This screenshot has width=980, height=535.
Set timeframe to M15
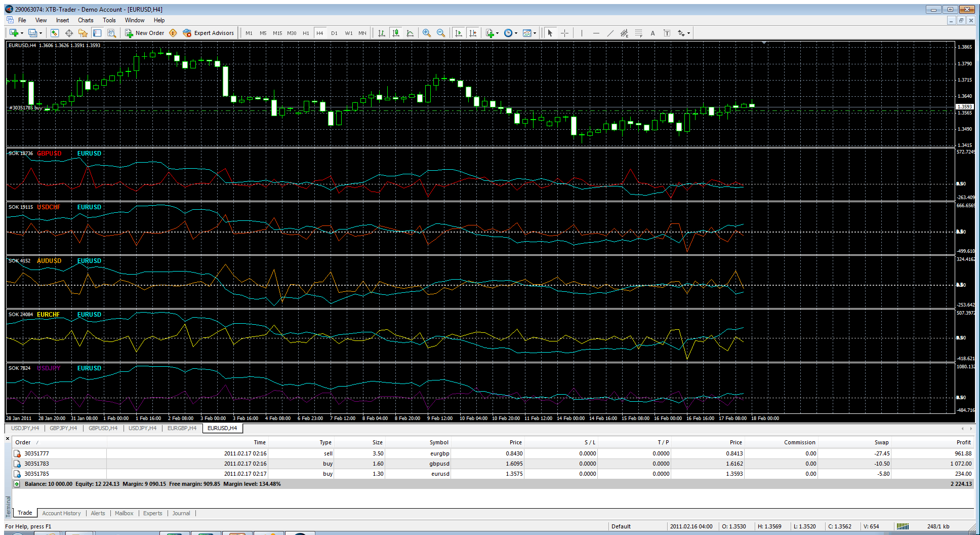click(x=277, y=33)
